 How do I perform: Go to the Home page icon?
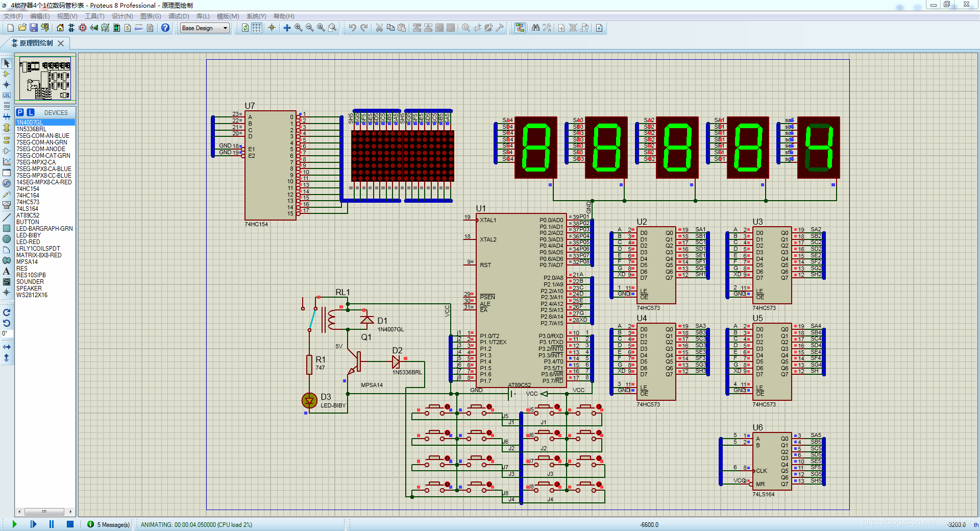(60, 28)
